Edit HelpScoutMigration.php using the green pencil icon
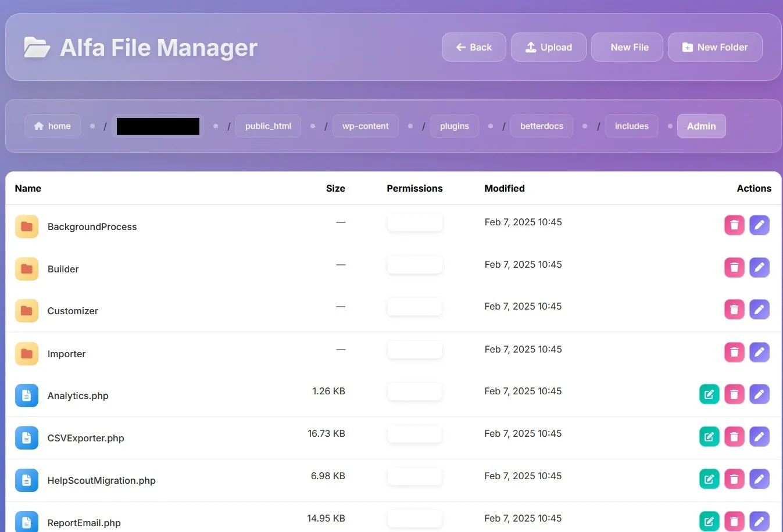Screen dimensions: 783x532 709,479
